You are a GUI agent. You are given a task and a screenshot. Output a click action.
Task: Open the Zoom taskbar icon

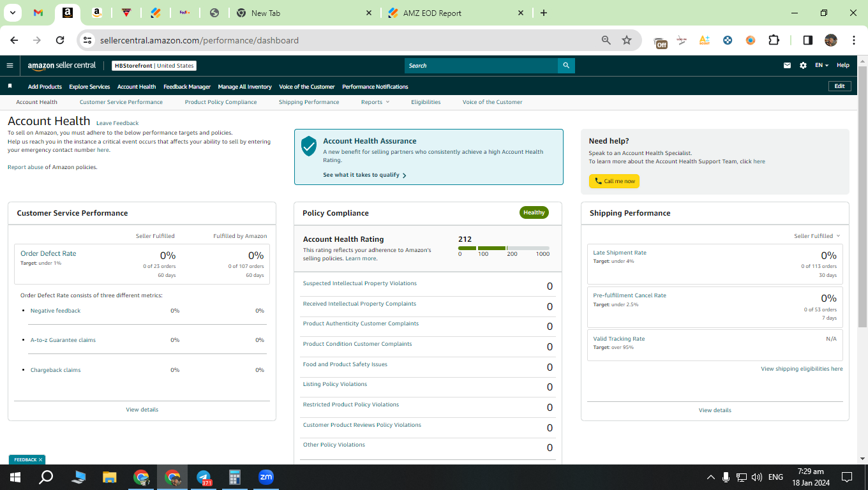click(x=266, y=477)
